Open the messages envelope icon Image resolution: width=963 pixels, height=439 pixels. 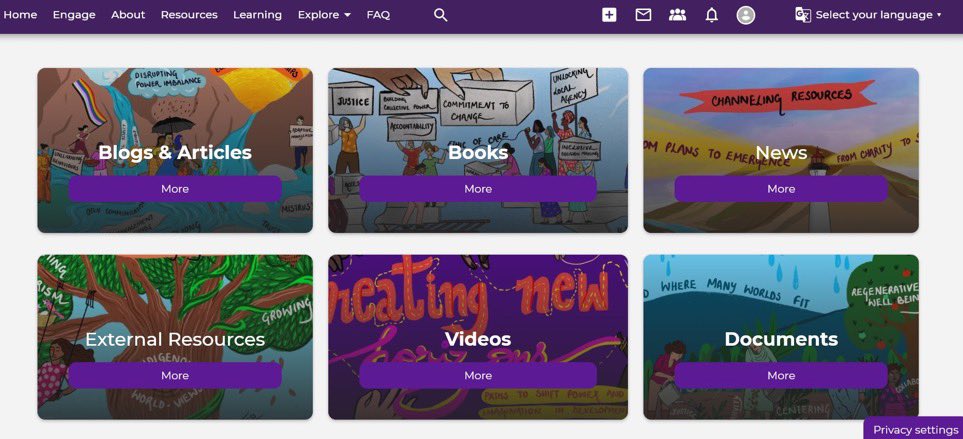[643, 15]
